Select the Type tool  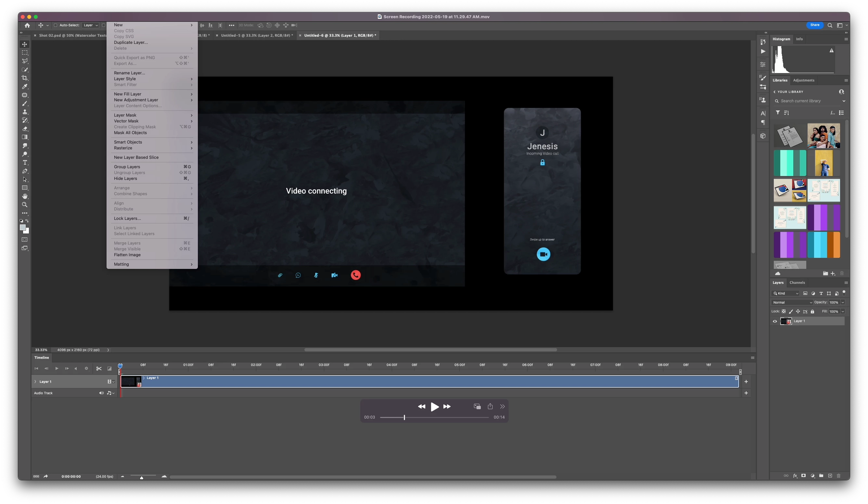(25, 162)
